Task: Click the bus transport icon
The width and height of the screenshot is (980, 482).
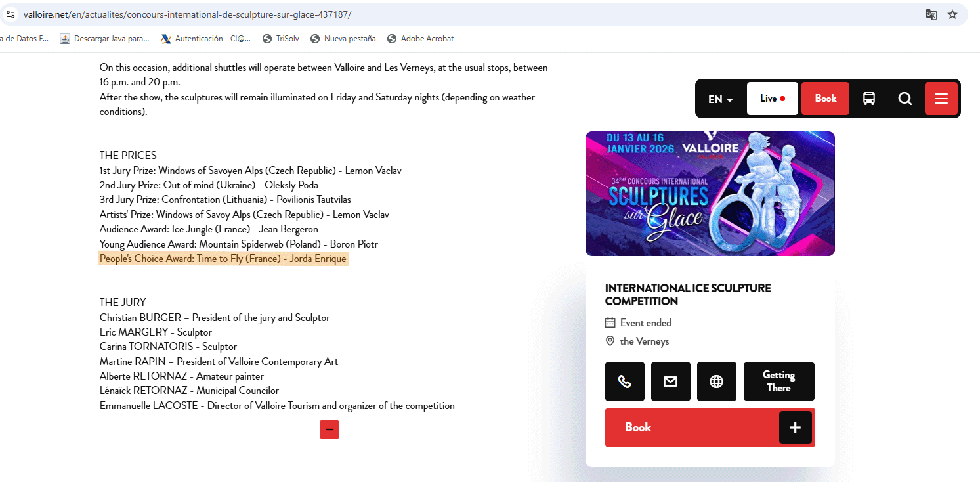Action: click(869, 99)
